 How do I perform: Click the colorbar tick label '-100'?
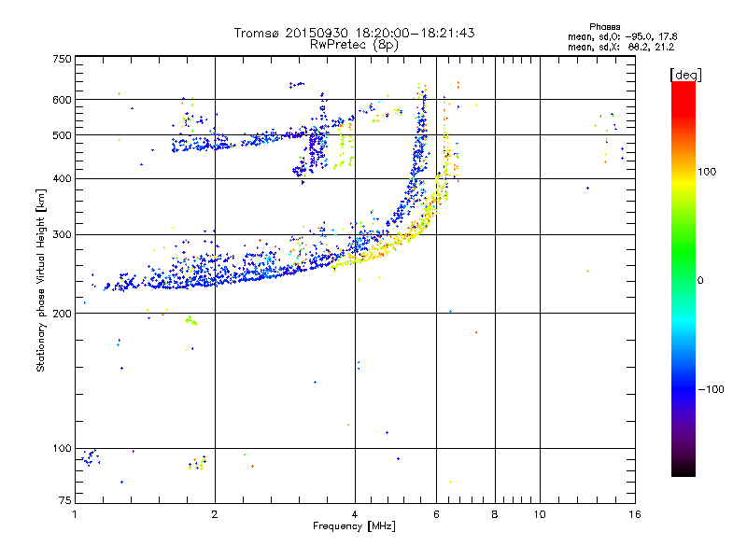tap(712, 389)
